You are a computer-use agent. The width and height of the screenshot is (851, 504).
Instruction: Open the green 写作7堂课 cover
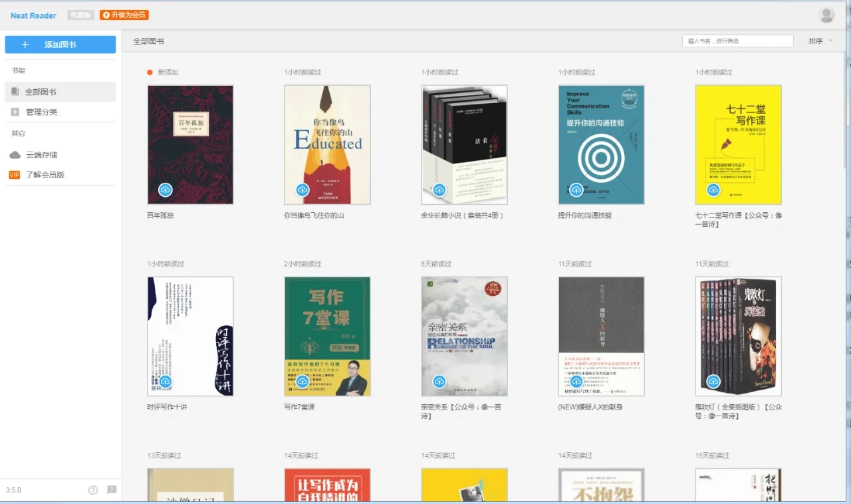click(x=327, y=336)
